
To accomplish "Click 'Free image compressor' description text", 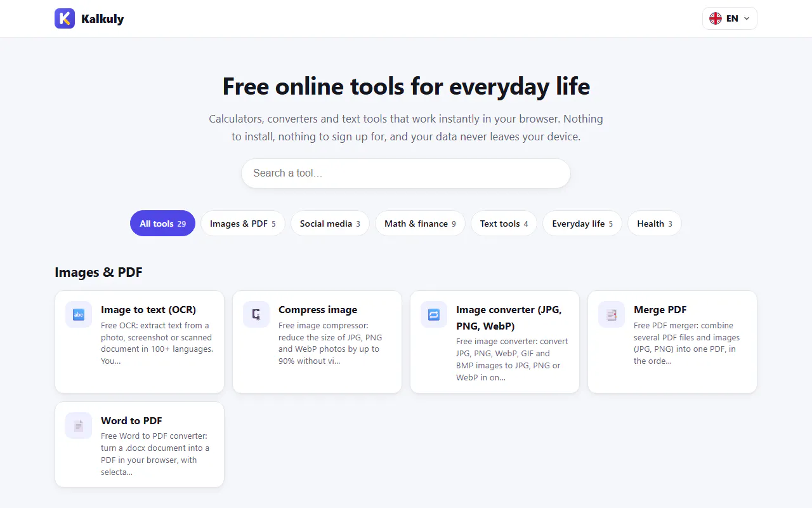I will [x=331, y=343].
